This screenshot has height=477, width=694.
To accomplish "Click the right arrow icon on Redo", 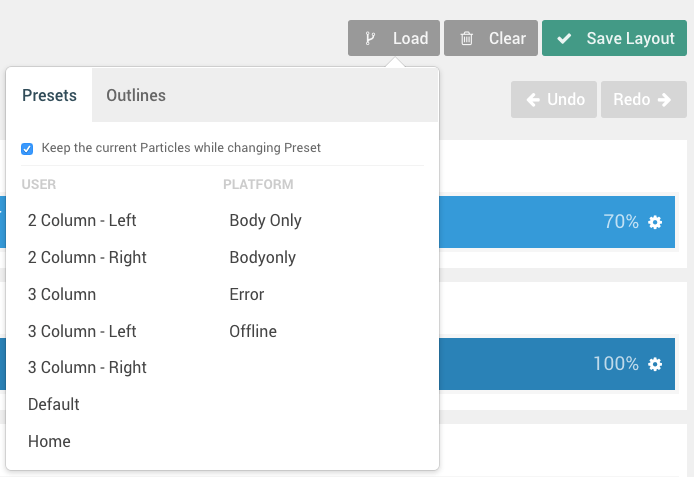I will pos(665,100).
